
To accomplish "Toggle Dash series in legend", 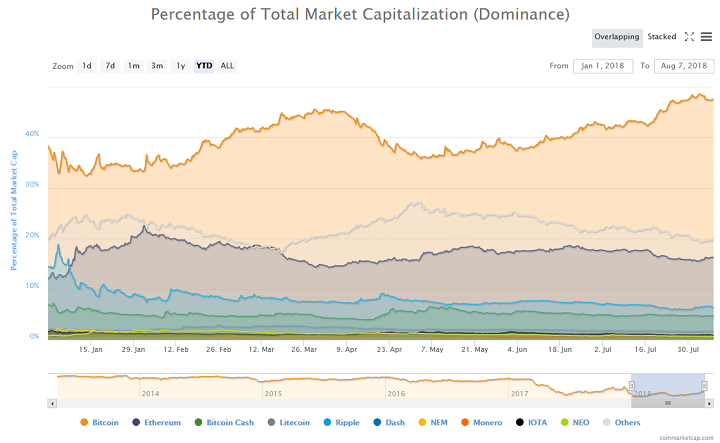I will click(389, 422).
